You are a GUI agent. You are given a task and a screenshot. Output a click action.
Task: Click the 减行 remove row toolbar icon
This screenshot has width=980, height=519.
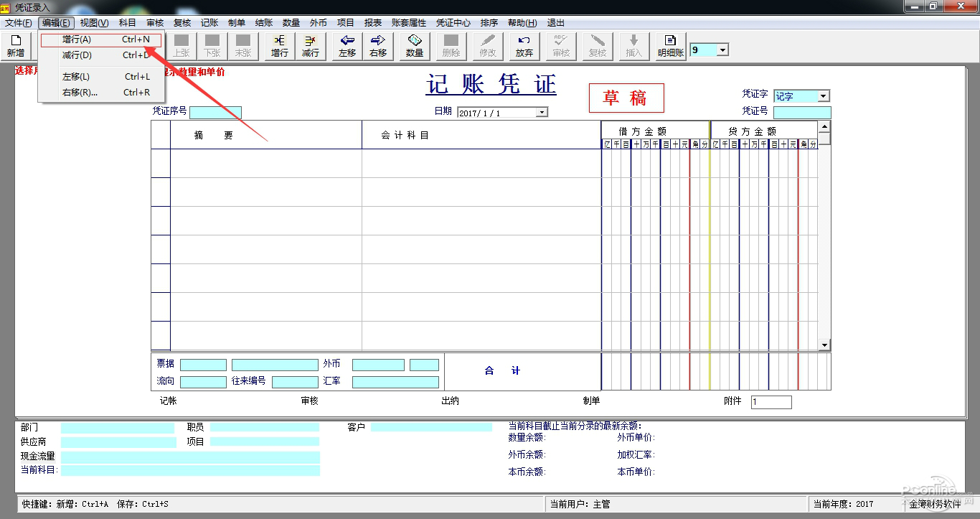(311, 46)
